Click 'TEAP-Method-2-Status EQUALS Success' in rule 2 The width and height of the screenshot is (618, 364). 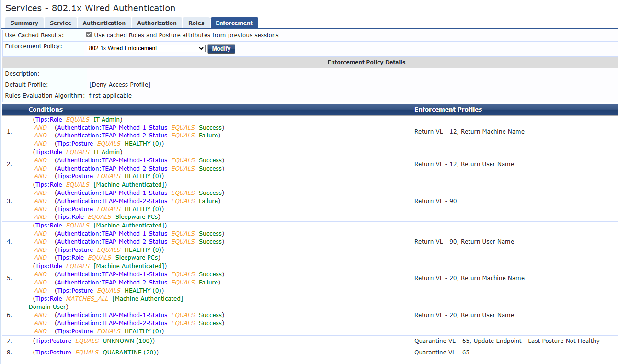139,169
